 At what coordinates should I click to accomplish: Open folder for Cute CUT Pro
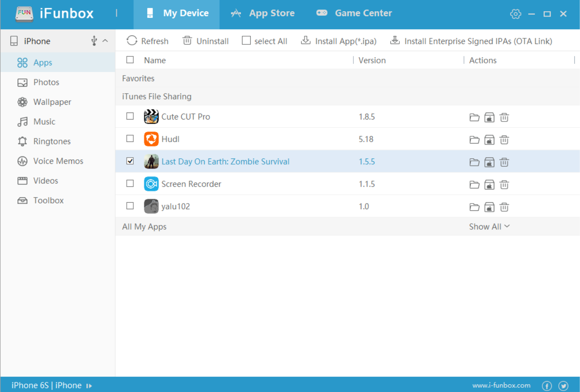point(474,117)
